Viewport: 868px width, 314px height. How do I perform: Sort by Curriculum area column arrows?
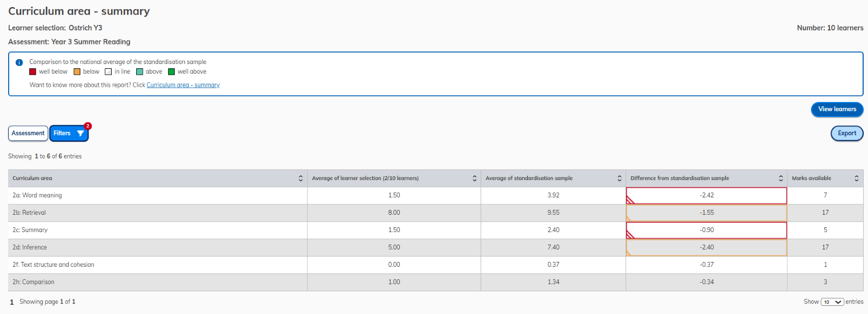click(301, 178)
